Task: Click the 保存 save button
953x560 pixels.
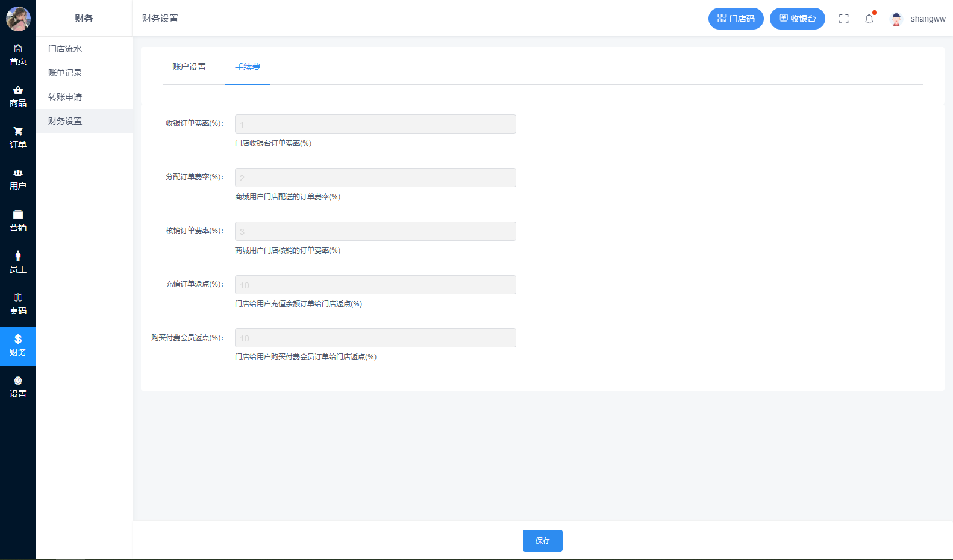Action: 542,541
